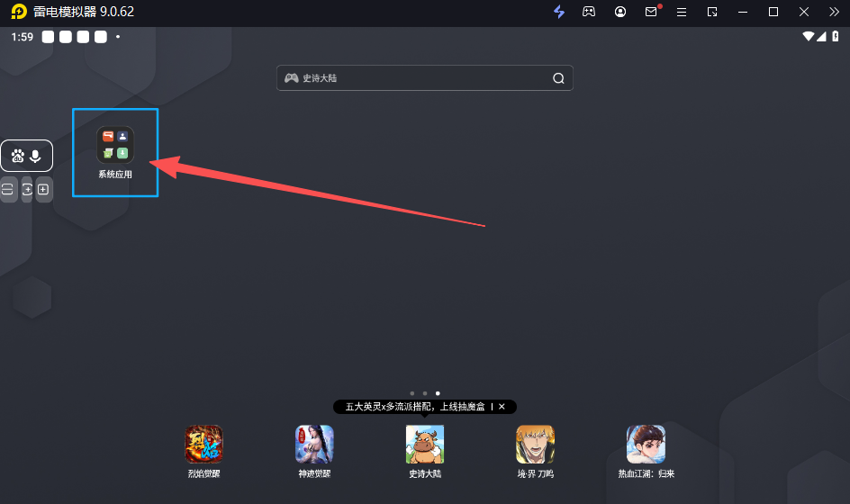The height and width of the screenshot is (504, 850).
Task: Launch the 烈焰觉醒 game
Action: click(x=203, y=444)
